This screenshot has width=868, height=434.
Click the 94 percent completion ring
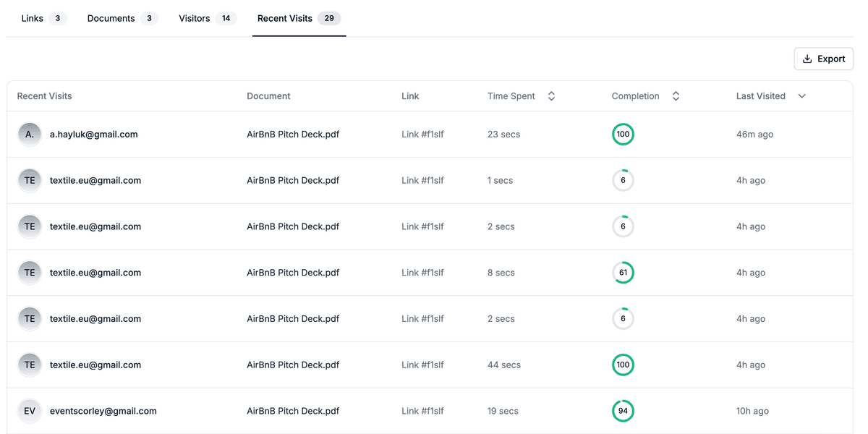(x=623, y=411)
